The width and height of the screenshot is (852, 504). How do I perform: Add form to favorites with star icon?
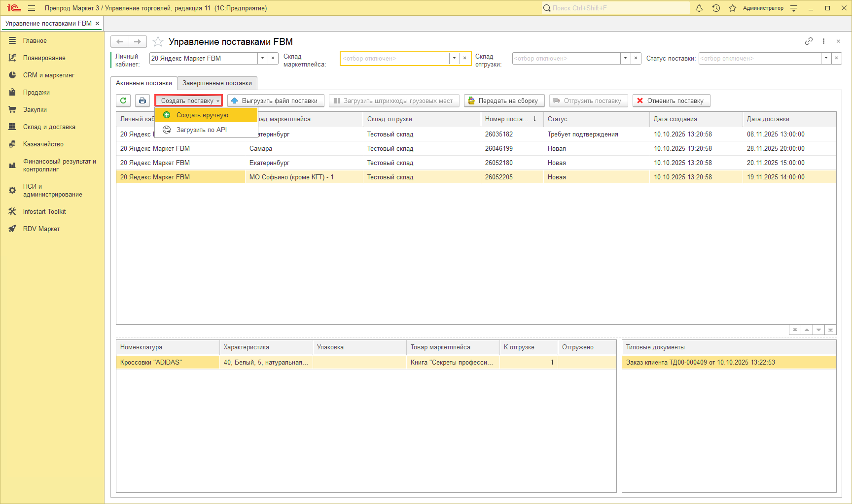coord(158,42)
